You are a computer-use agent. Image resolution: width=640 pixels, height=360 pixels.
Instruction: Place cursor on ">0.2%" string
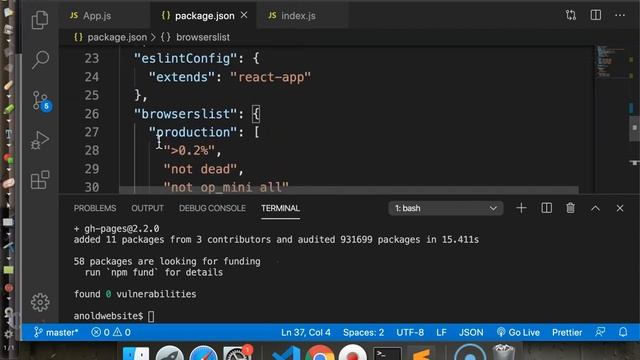189,151
